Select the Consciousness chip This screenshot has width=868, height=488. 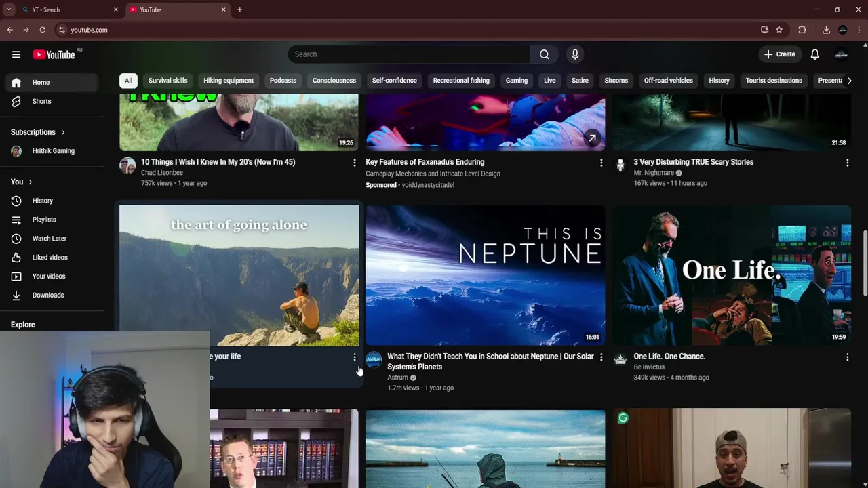[334, 81]
